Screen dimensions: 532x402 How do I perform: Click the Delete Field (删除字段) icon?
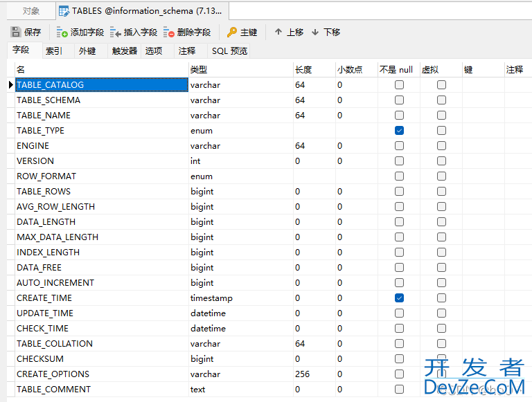(169, 32)
